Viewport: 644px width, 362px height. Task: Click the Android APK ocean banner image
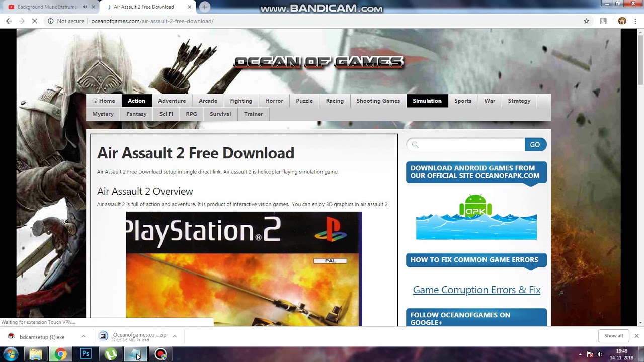pos(476,216)
